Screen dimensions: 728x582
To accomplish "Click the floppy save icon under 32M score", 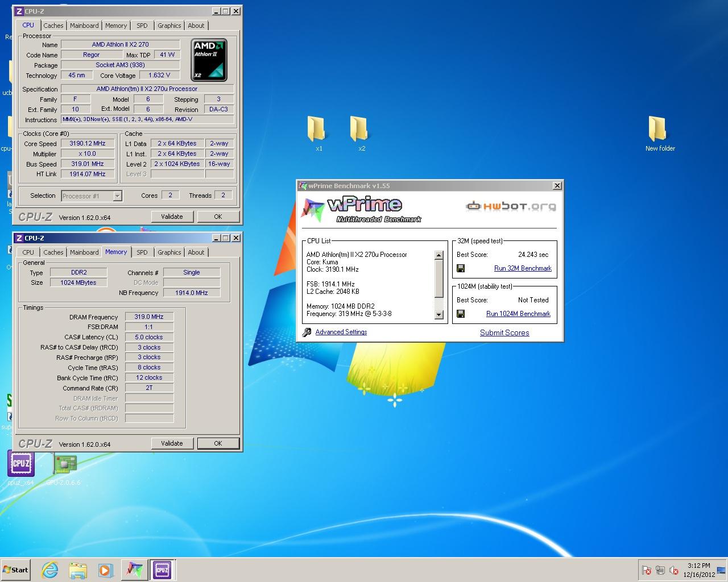I will (x=461, y=268).
